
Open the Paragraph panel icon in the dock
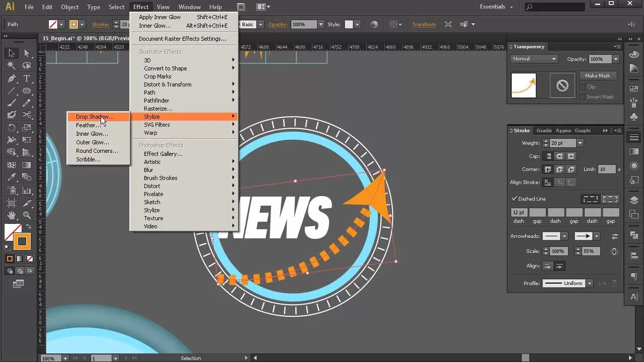(634, 277)
